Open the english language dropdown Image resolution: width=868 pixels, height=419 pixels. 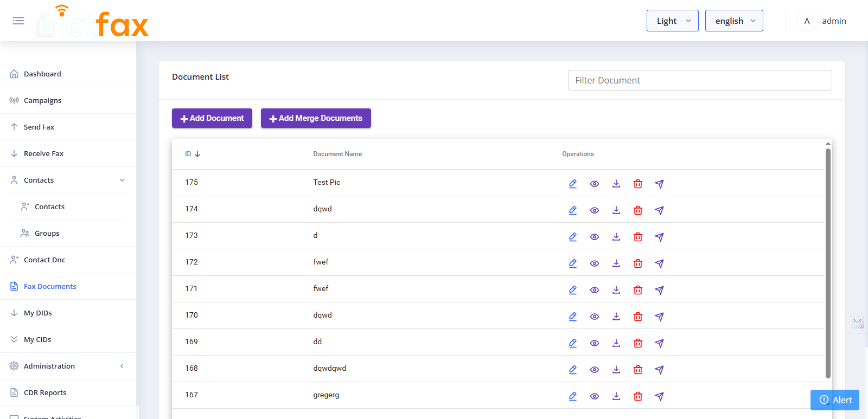click(x=734, y=21)
